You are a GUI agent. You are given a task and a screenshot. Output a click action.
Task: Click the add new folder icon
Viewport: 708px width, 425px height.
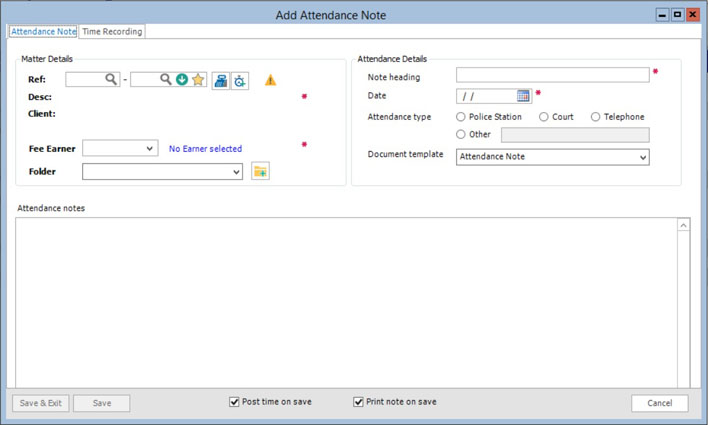click(x=260, y=172)
